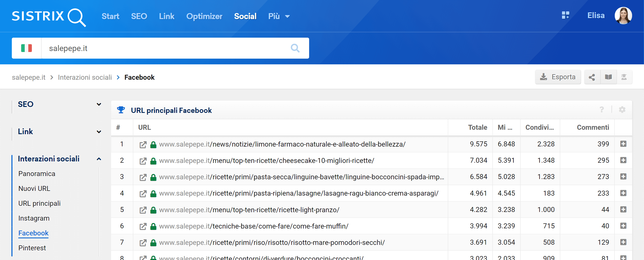Go to the Start tab
This screenshot has height=260, width=644.
pyautogui.click(x=110, y=16)
